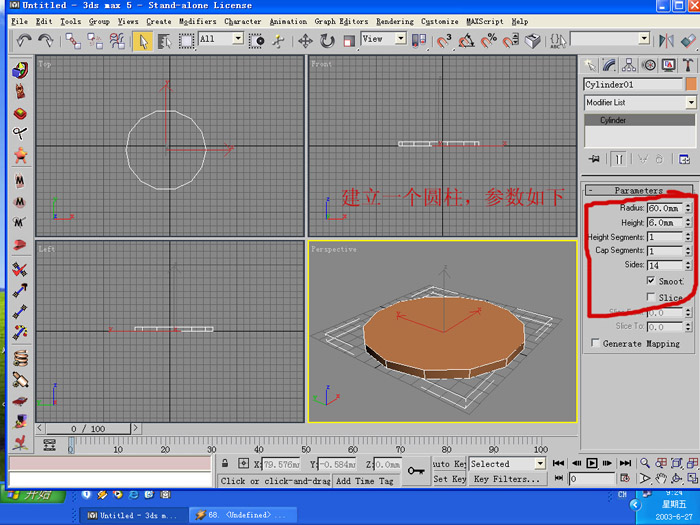Click the Height spinner arrows
The image size is (700, 525).
688,222
